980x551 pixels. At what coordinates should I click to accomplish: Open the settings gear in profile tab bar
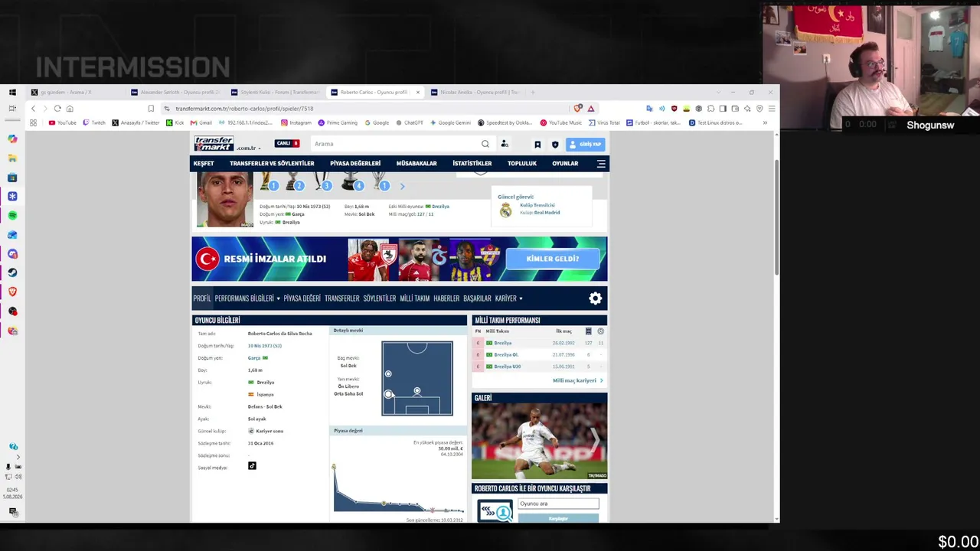pyautogui.click(x=596, y=298)
